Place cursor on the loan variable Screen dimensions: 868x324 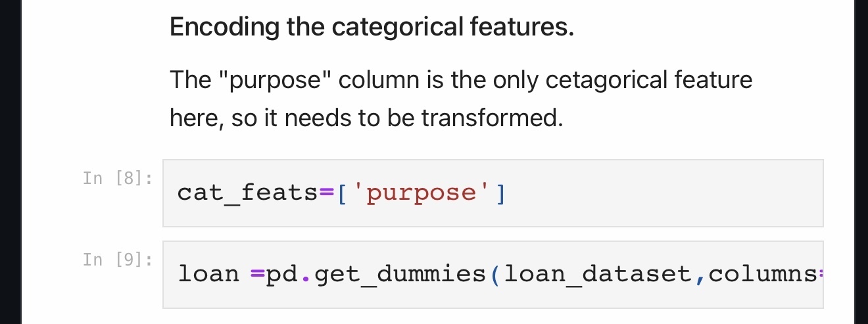click(x=208, y=274)
